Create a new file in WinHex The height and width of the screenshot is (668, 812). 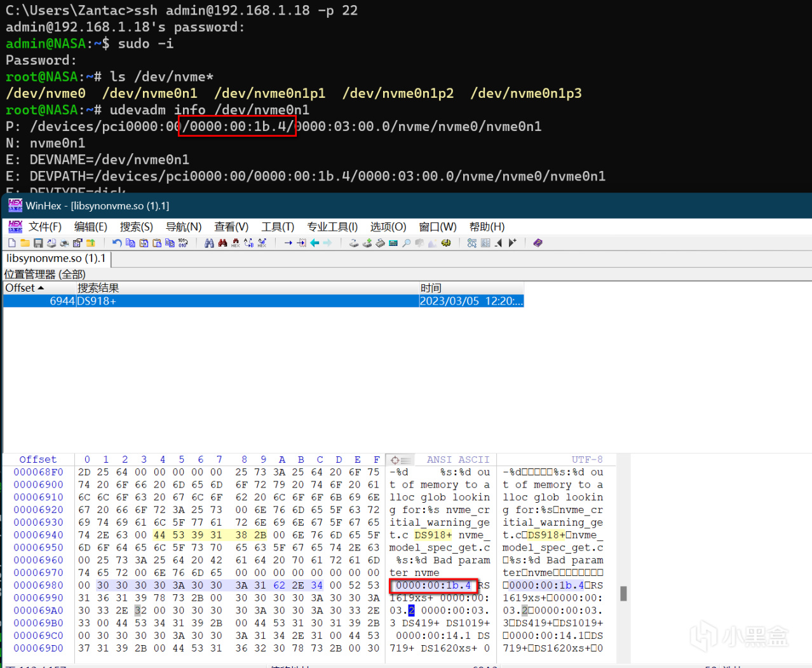click(x=12, y=243)
